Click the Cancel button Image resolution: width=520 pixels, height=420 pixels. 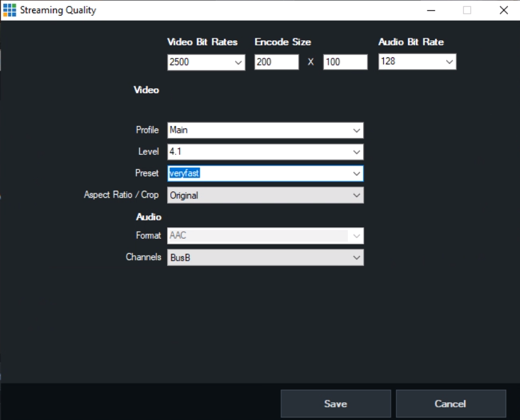coord(450,404)
